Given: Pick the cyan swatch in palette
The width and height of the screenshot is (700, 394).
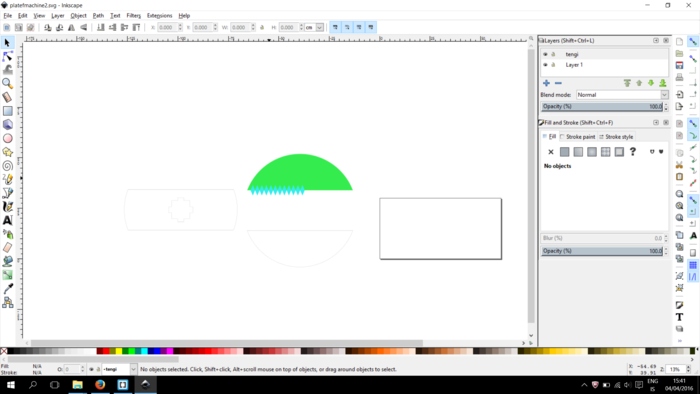Looking at the screenshot, I should (144, 351).
